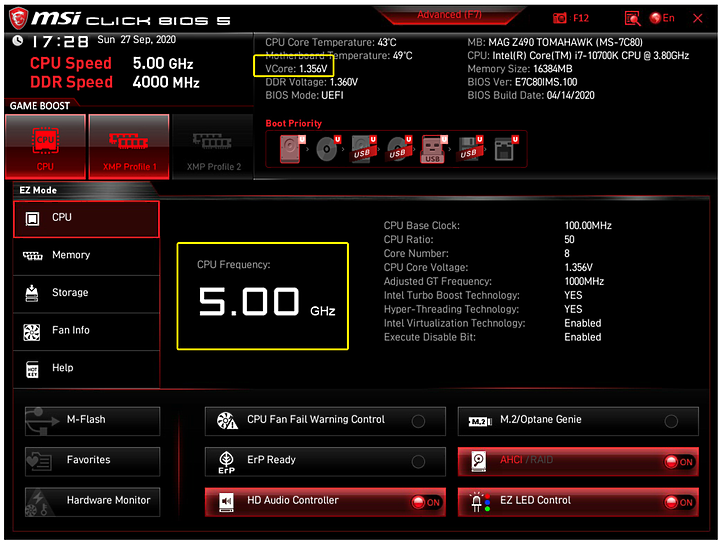Open the Hardware Monitor
The image size is (720, 544).
92,502
